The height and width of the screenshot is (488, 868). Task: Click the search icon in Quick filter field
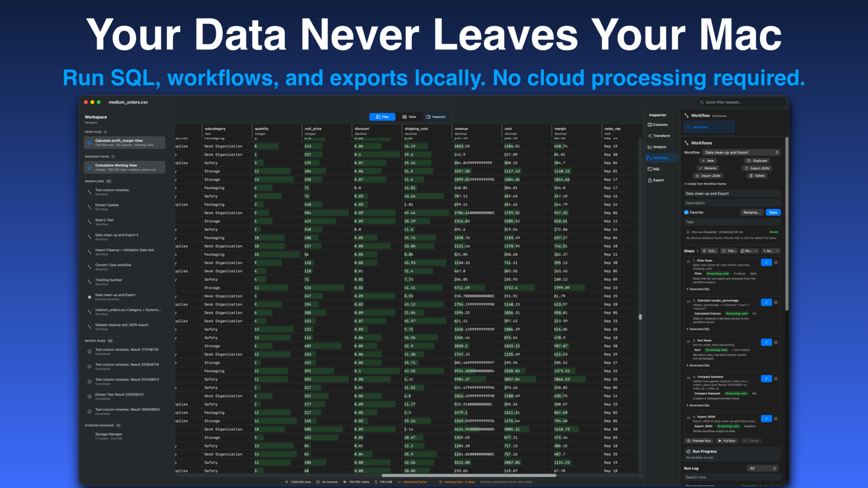tap(702, 102)
